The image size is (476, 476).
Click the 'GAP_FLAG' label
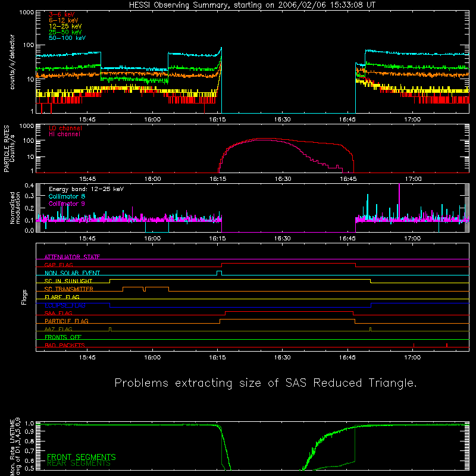click(x=58, y=265)
